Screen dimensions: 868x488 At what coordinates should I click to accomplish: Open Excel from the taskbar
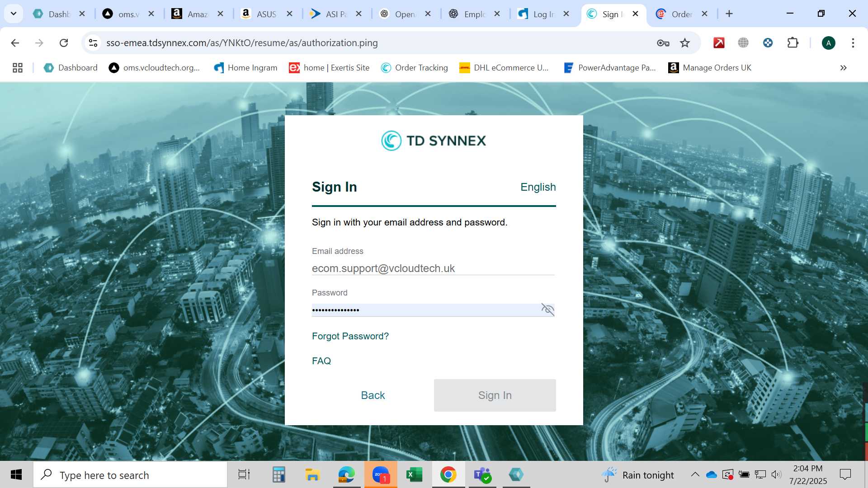414,475
